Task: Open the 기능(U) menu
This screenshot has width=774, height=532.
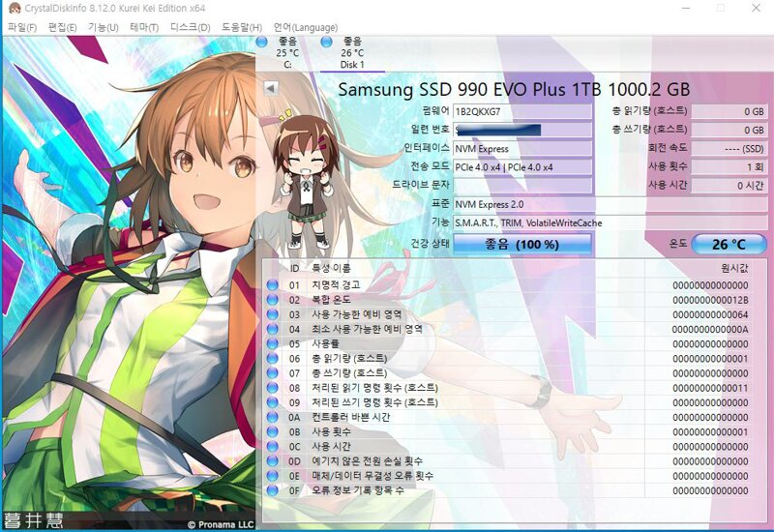Action: pos(104,27)
